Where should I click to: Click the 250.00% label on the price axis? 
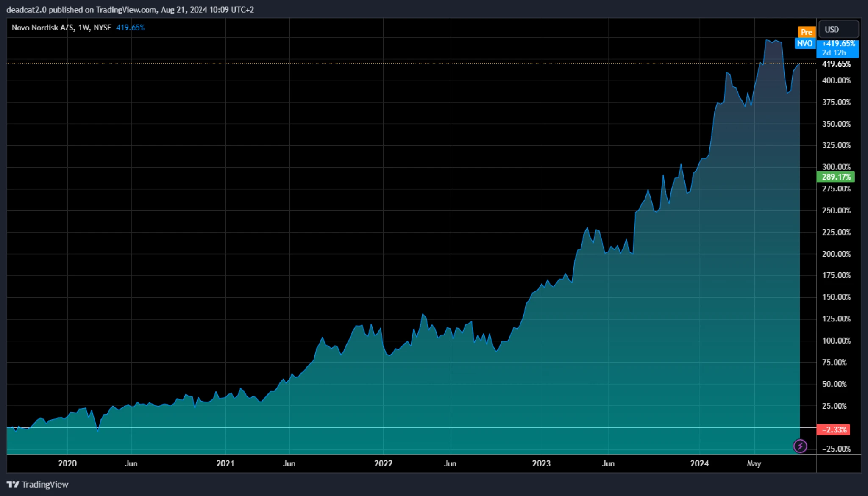pos(836,211)
